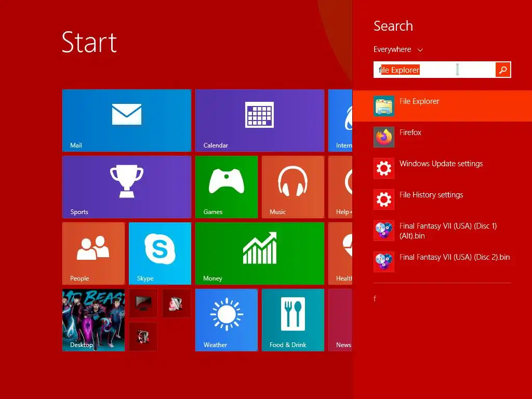The width and height of the screenshot is (532, 399).
Task: Open the Money tile
Action: (260, 254)
